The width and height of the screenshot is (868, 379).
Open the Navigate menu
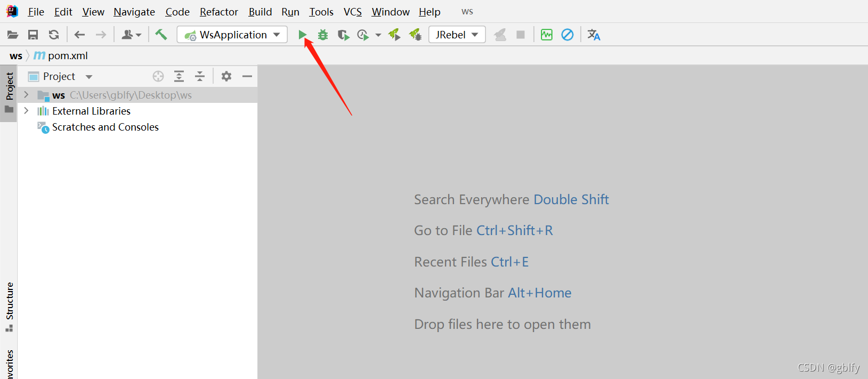134,12
